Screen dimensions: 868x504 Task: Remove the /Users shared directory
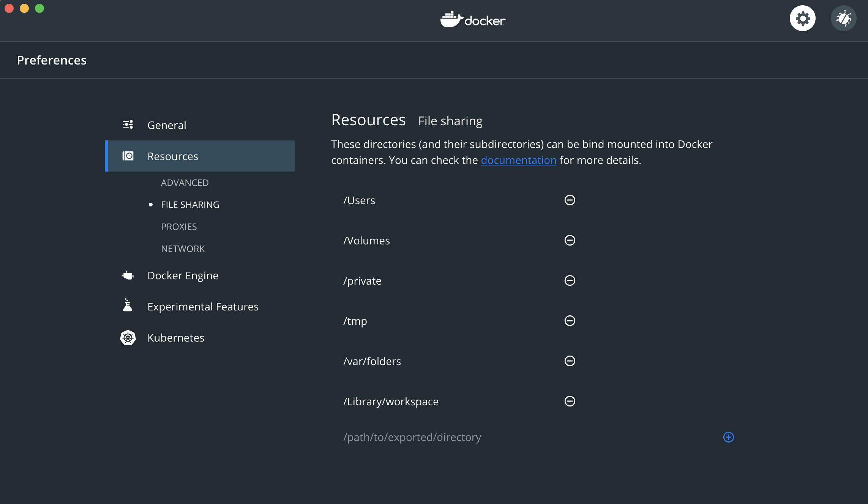[x=570, y=200]
